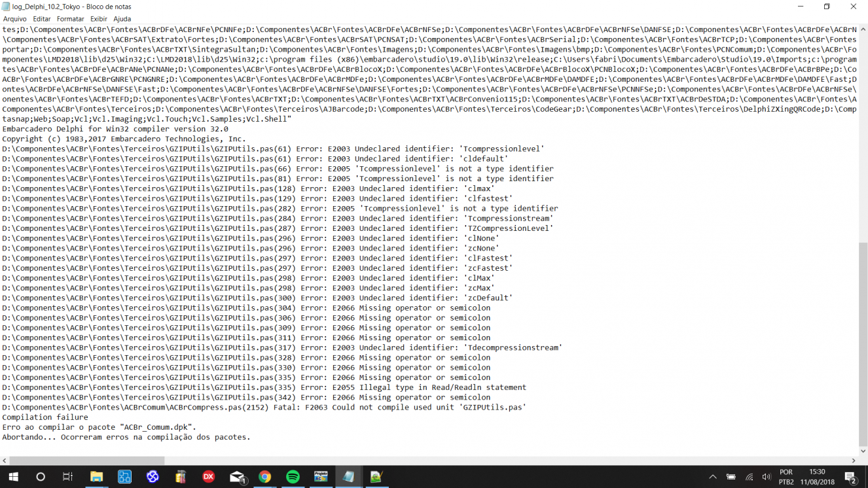
Task: Click the GZIPUtils.pas(66) E2005 error line
Action: pos(278,169)
